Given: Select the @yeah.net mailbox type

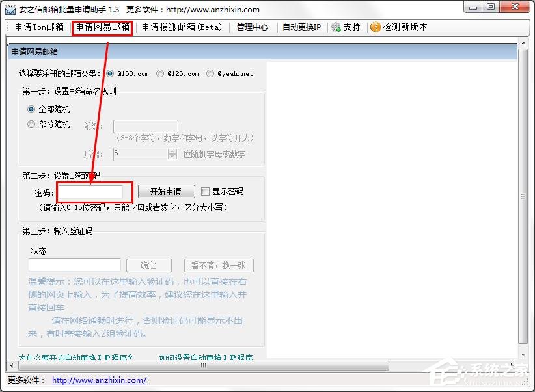Looking at the screenshot, I should coord(210,73).
